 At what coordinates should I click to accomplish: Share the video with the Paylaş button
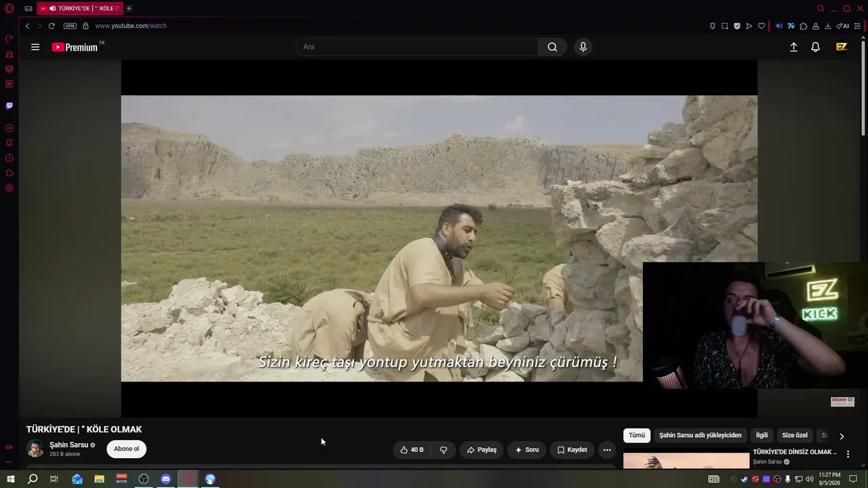click(482, 449)
